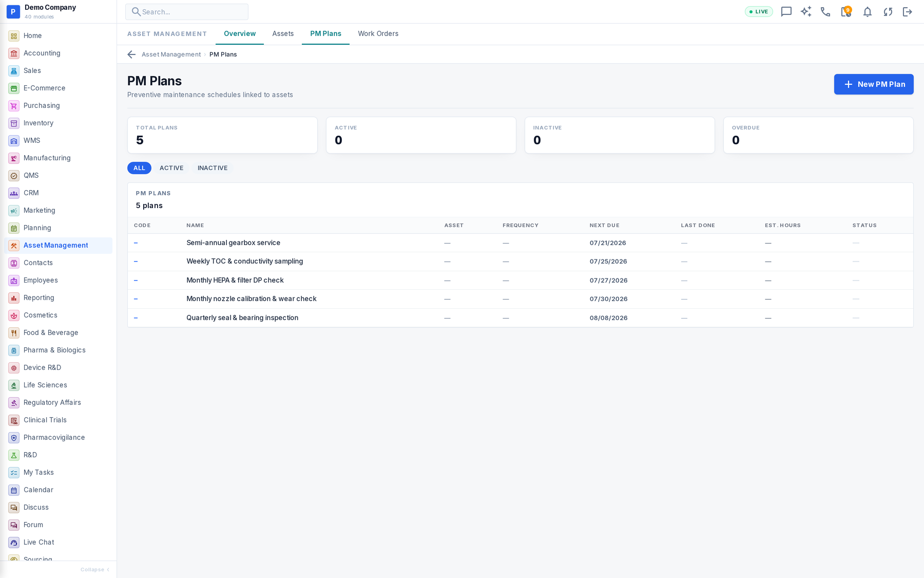The height and width of the screenshot is (578, 924).
Task: Switch to the Assets tab
Action: click(x=283, y=34)
